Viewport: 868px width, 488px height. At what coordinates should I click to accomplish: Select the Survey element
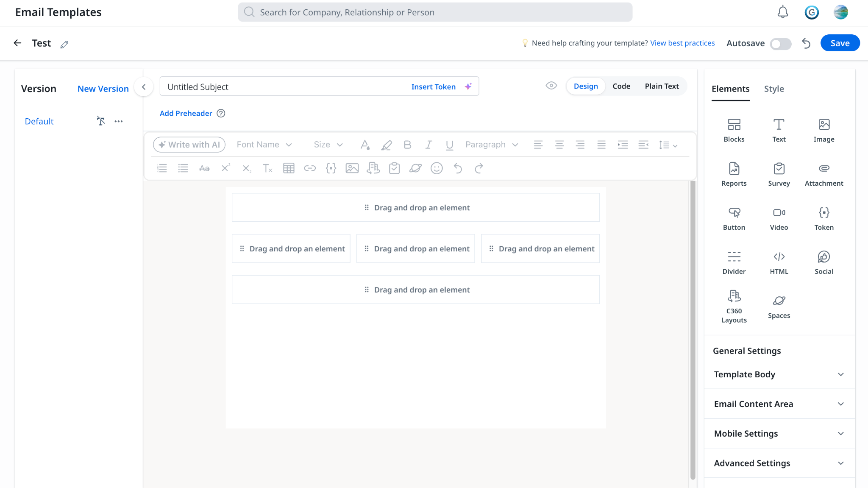[779, 174]
